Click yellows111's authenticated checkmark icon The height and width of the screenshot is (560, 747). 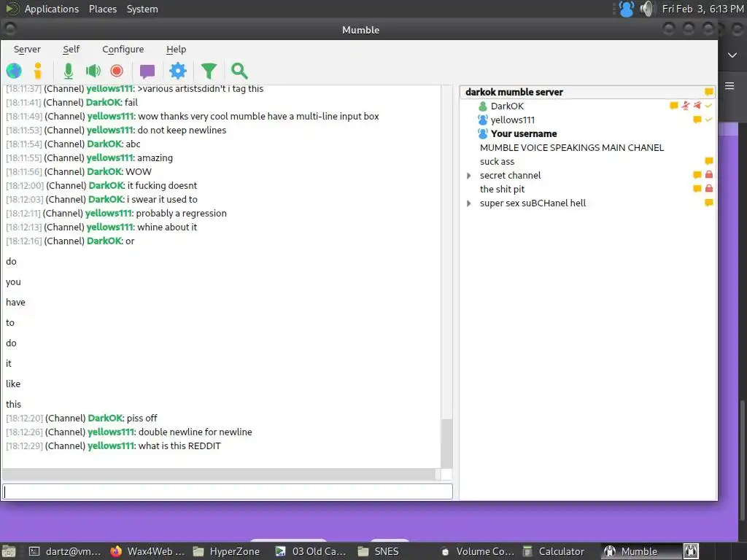(709, 120)
